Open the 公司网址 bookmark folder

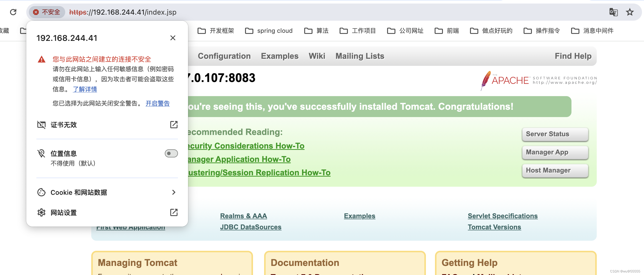(x=405, y=31)
